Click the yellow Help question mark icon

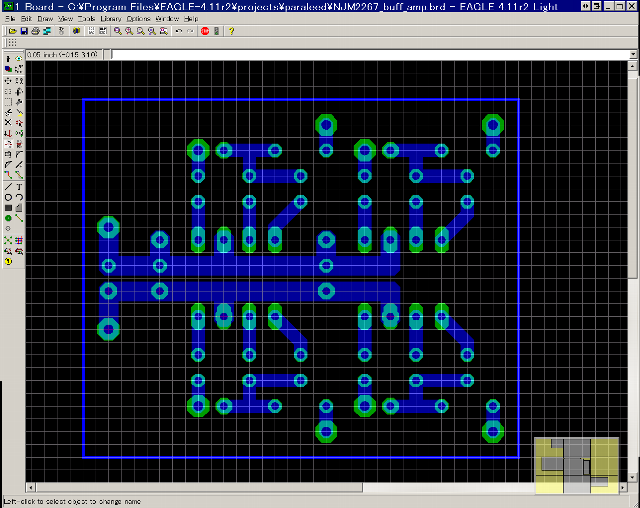pos(232,31)
